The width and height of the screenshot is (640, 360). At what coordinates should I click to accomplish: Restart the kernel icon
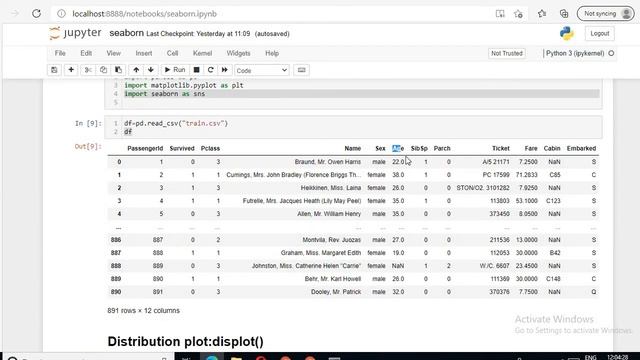click(x=211, y=70)
